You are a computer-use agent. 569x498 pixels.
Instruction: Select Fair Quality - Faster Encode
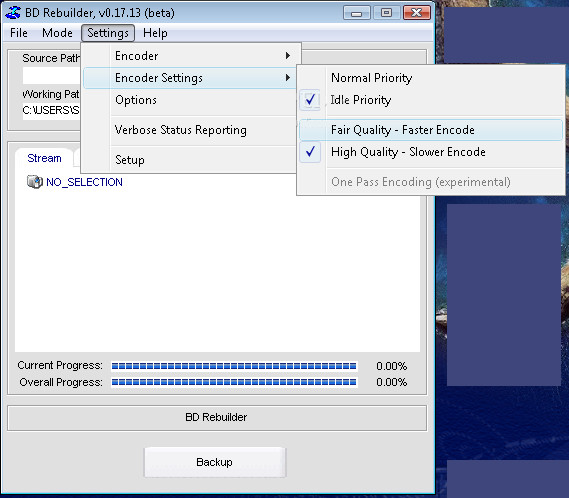[x=431, y=130]
